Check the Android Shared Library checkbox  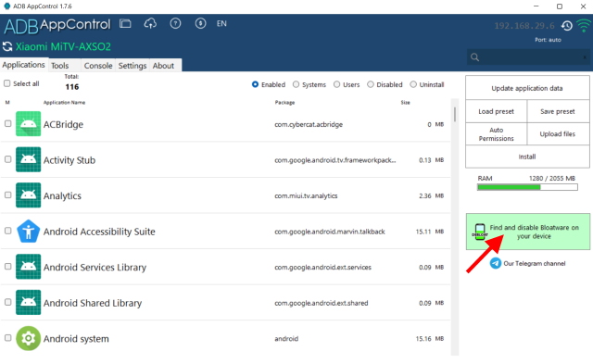pyautogui.click(x=7, y=302)
